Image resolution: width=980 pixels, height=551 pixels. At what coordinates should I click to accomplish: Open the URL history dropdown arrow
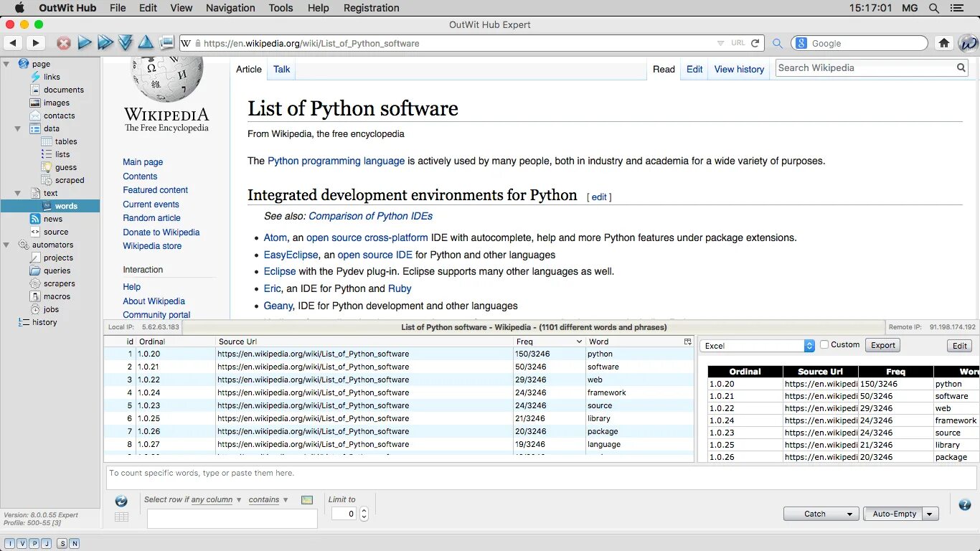coord(720,43)
